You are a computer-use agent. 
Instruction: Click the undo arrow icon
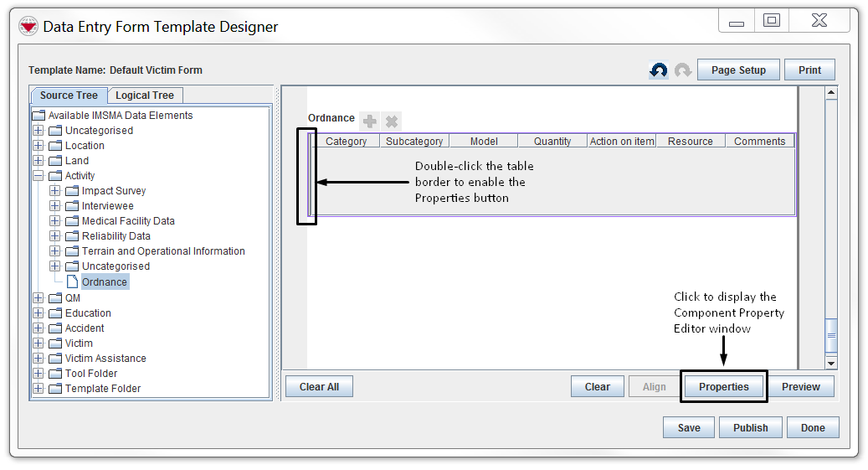[659, 70]
